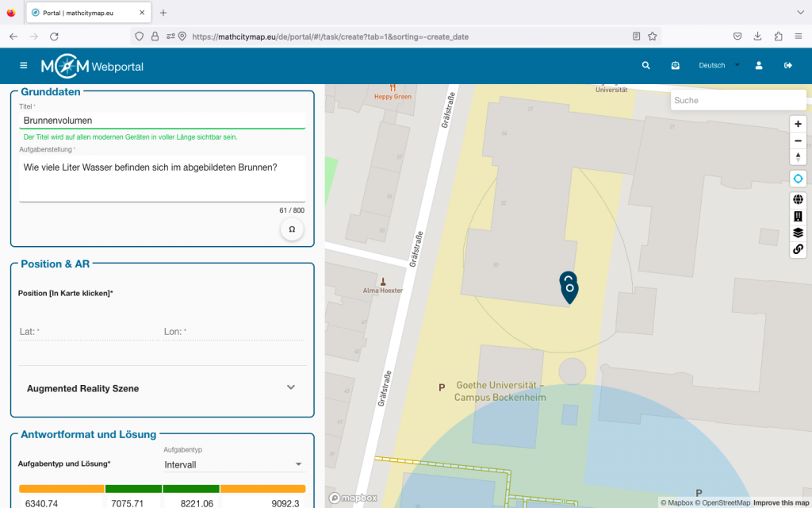Open the user profile icon
812x508 pixels.
pos(759,66)
